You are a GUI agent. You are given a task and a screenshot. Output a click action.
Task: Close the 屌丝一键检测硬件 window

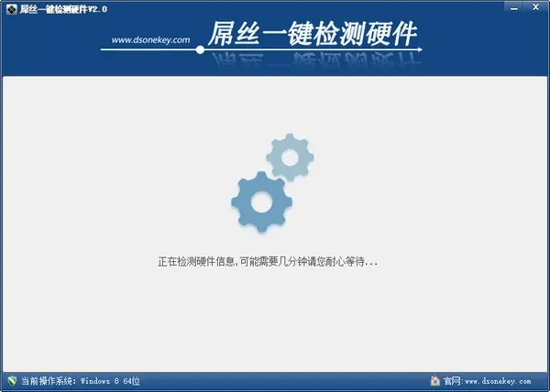tap(535, 7)
